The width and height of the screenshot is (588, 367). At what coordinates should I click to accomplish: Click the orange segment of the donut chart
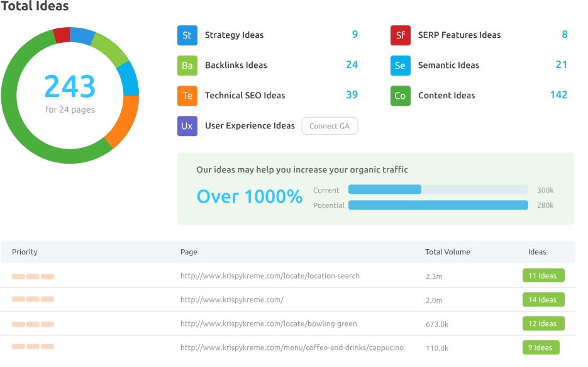pyautogui.click(x=123, y=121)
